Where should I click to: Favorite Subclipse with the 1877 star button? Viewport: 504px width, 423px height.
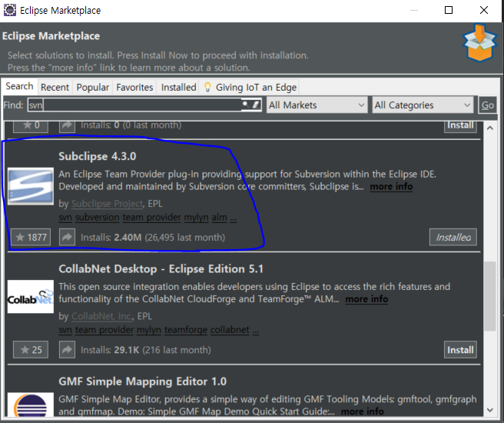31,238
